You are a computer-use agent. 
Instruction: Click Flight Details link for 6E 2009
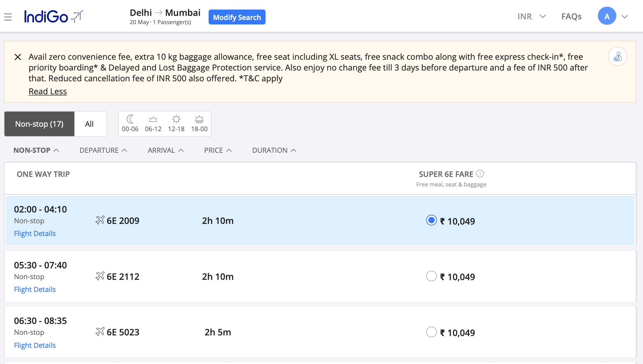click(34, 233)
